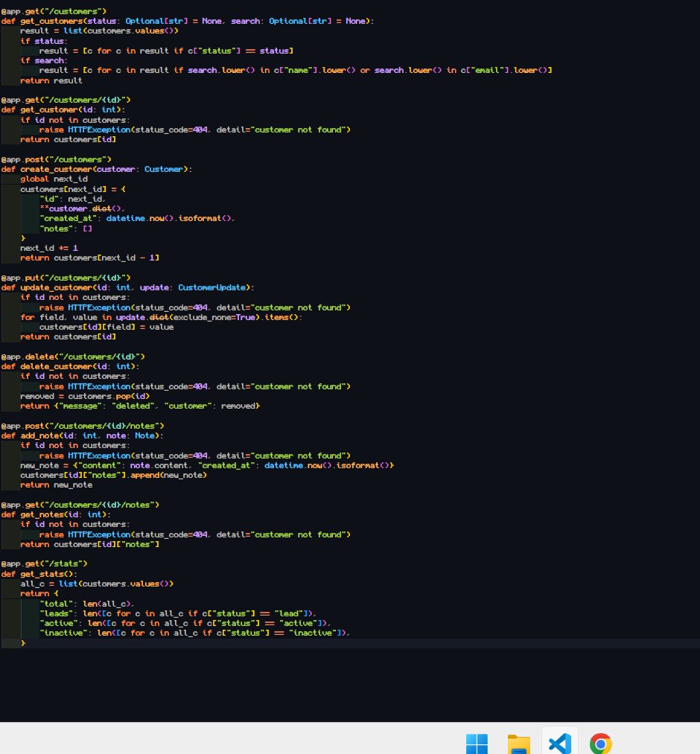Click the @app.put("/customers/{id}") decorator
This screenshot has height=754, width=700.
click(66, 278)
